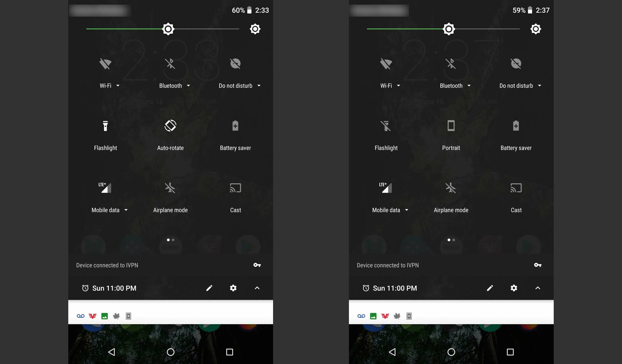
Task: Toggle the Flashlight icon on left panel
Action: [x=105, y=125]
